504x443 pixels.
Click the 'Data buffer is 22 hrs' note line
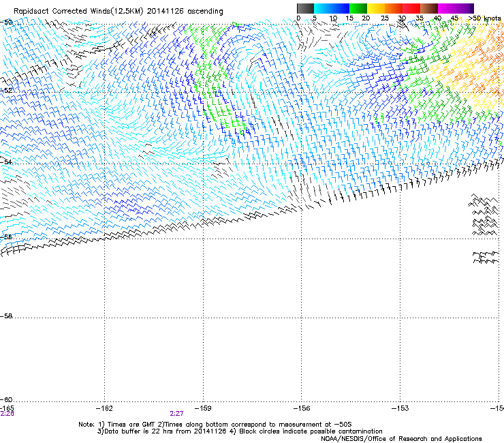[240, 431]
